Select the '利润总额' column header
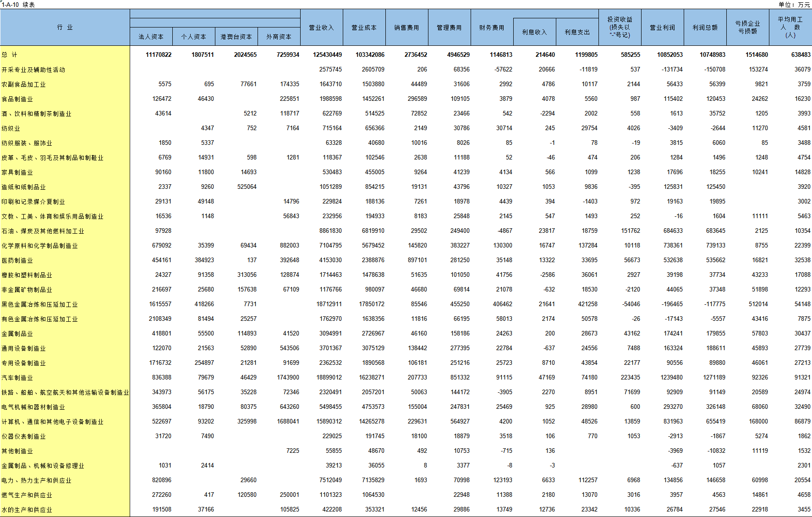This screenshot has width=812, height=517. (x=705, y=27)
